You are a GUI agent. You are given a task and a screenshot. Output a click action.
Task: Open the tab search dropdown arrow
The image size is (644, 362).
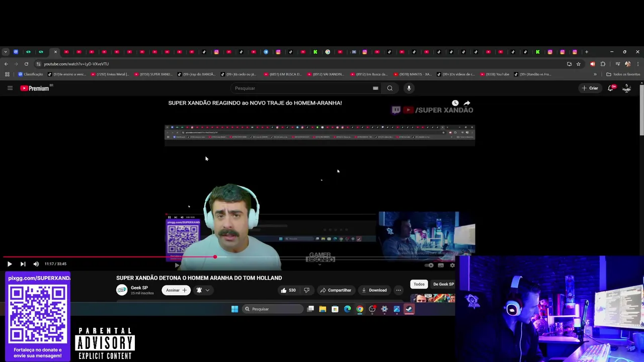(x=5, y=52)
